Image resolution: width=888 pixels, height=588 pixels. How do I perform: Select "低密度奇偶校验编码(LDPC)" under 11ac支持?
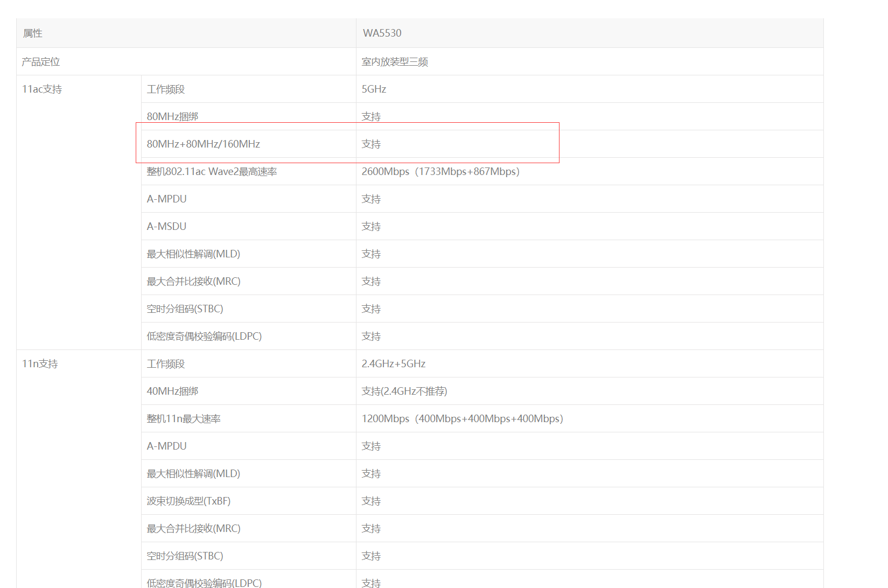coord(205,337)
